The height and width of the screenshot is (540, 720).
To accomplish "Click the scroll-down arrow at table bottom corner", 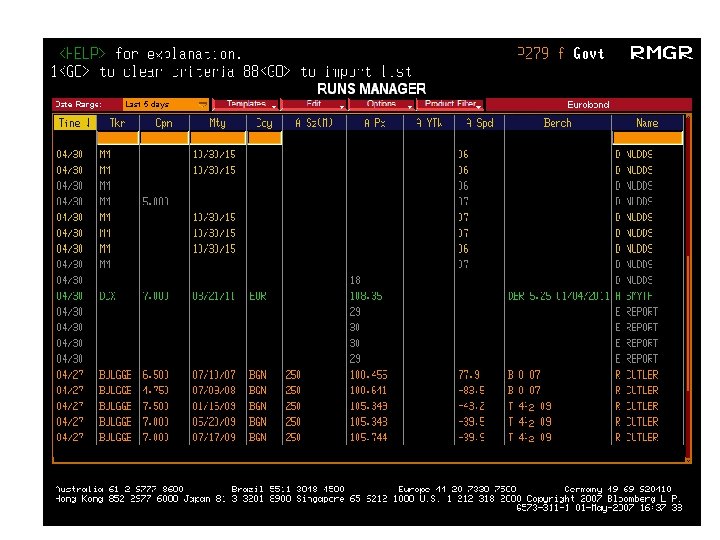I will click(688, 460).
